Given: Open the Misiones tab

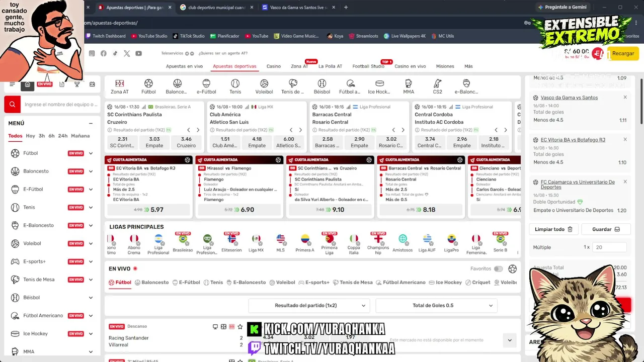Looking at the screenshot, I should [x=445, y=66].
